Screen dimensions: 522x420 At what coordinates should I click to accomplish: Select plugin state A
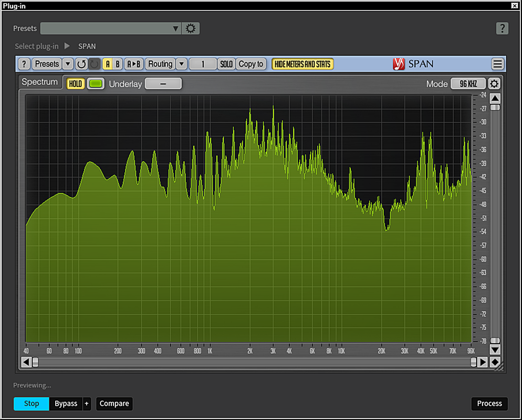(x=108, y=64)
